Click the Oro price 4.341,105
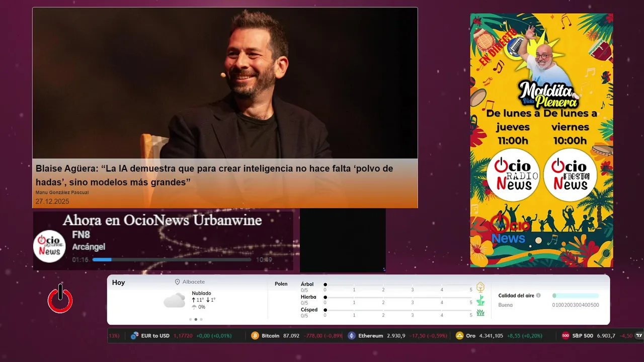 coord(491,335)
